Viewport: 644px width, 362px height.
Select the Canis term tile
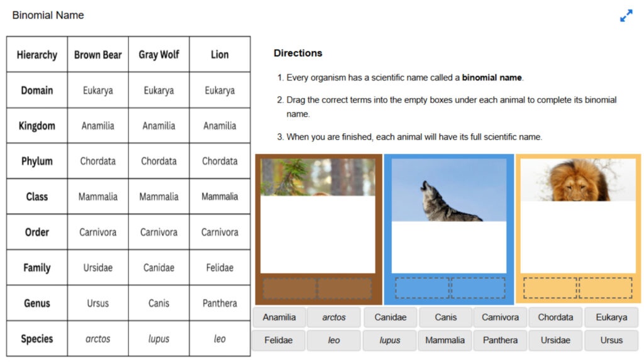pyautogui.click(x=445, y=317)
